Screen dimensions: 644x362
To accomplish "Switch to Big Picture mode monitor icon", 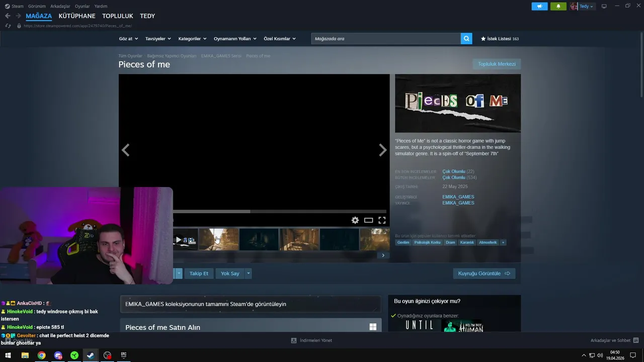I will coord(604,7).
